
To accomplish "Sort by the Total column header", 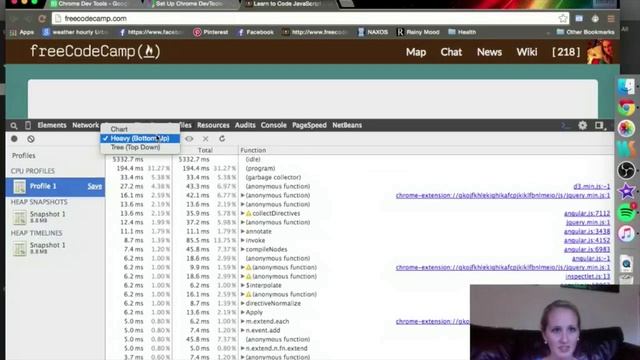I will [x=205, y=150].
